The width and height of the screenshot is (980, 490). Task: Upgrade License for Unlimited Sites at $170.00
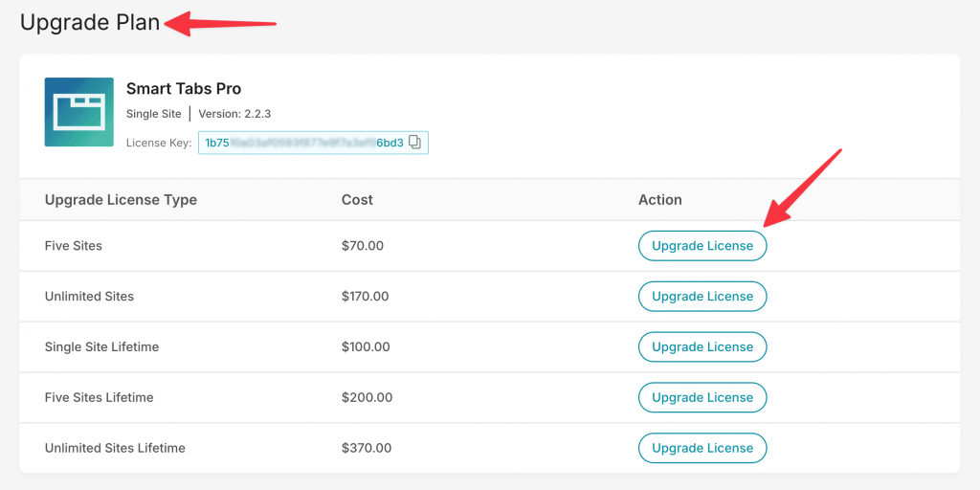pos(702,297)
